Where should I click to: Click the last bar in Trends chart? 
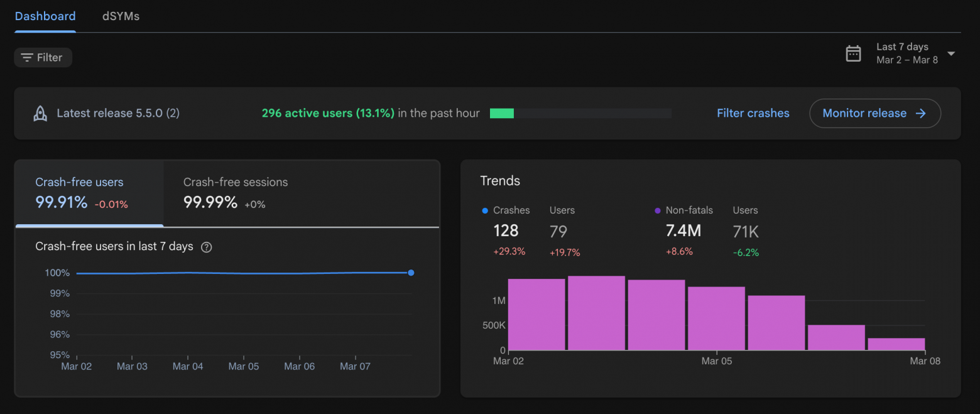pos(896,344)
